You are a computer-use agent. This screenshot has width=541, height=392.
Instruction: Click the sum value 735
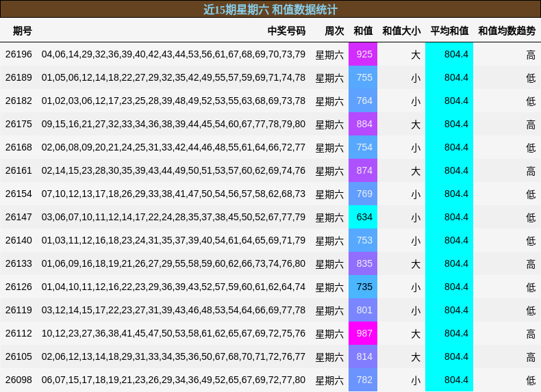363,287
